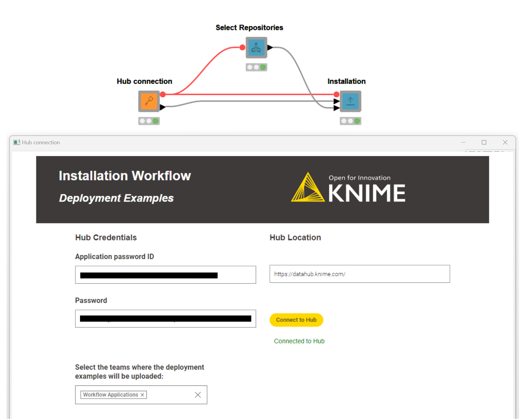Remove the Workflow Applications team tag
525x420 pixels.
click(x=142, y=395)
